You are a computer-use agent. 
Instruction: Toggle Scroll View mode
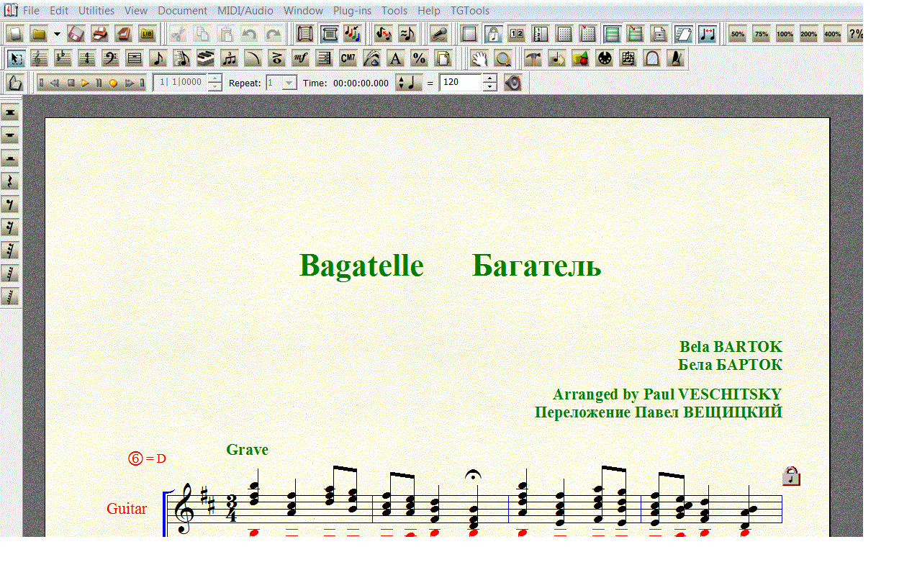[305, 34]
